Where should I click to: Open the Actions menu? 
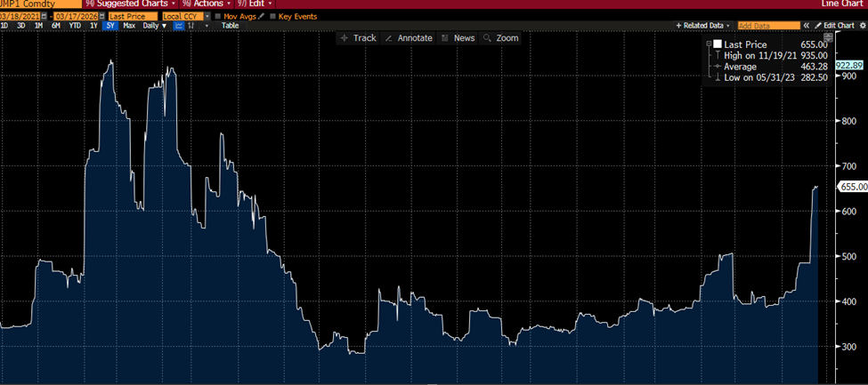tap(207, 4)
